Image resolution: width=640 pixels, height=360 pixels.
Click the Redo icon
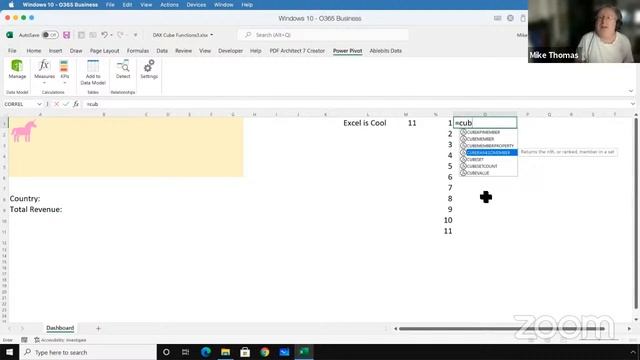click(x=120, y=35)
